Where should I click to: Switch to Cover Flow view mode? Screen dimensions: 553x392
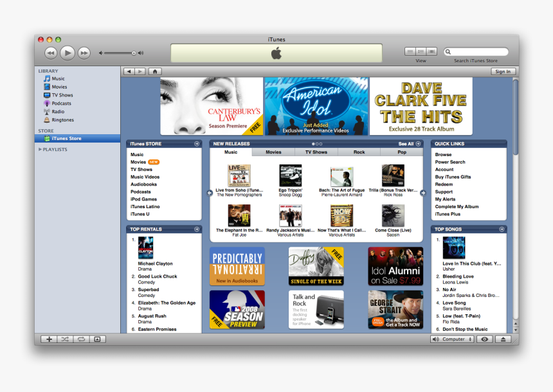point(433,52)
